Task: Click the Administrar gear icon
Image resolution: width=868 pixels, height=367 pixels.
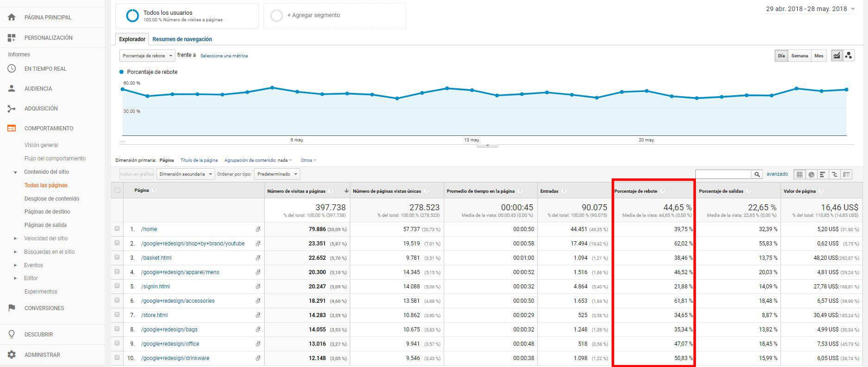Action: [12, 355]
